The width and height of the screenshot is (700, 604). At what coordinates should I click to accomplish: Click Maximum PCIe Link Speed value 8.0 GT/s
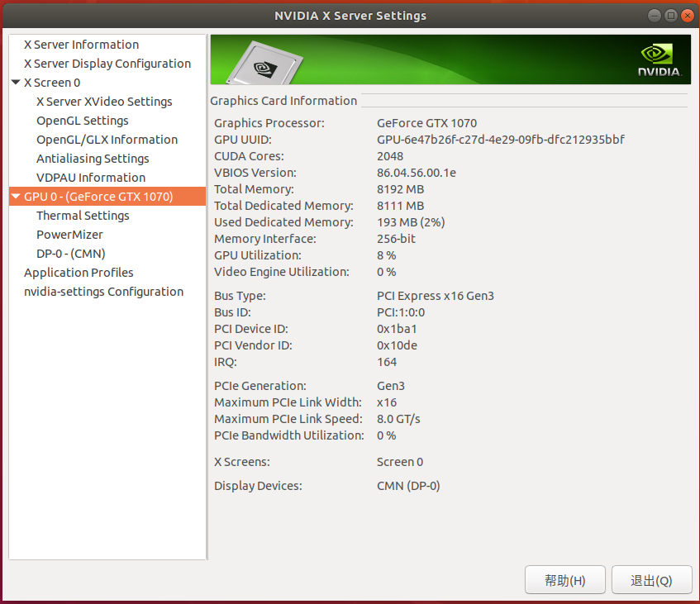[x=398, y=419]
